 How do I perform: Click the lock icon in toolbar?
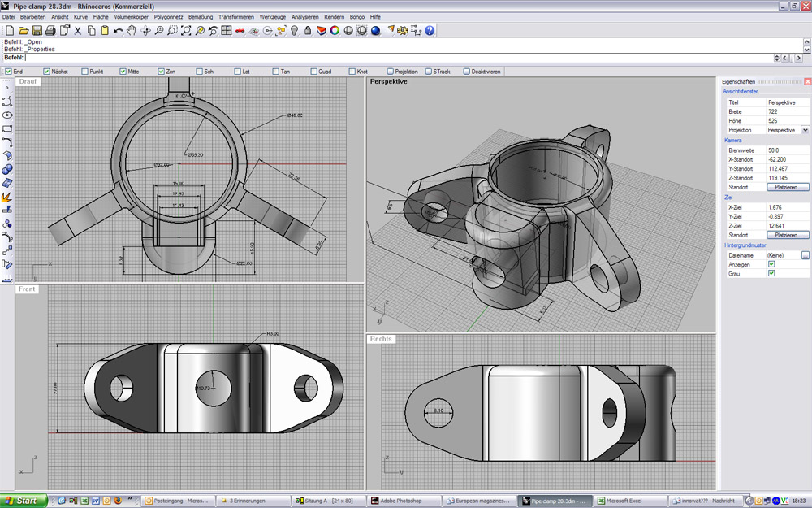[x=307, y=31]
